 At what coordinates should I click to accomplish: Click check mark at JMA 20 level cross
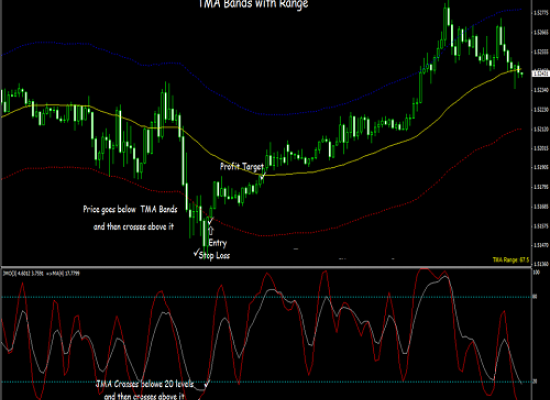(207, 384)
